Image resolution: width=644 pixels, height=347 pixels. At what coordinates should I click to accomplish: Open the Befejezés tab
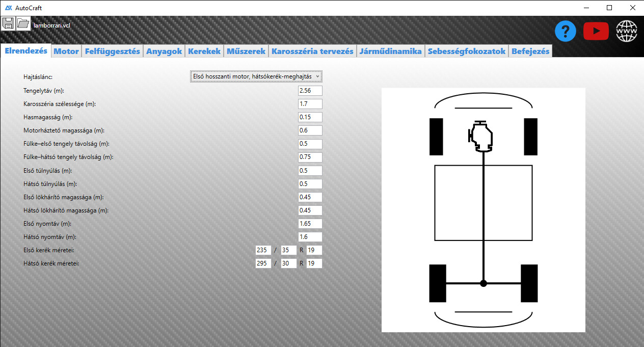pos(530,51)
